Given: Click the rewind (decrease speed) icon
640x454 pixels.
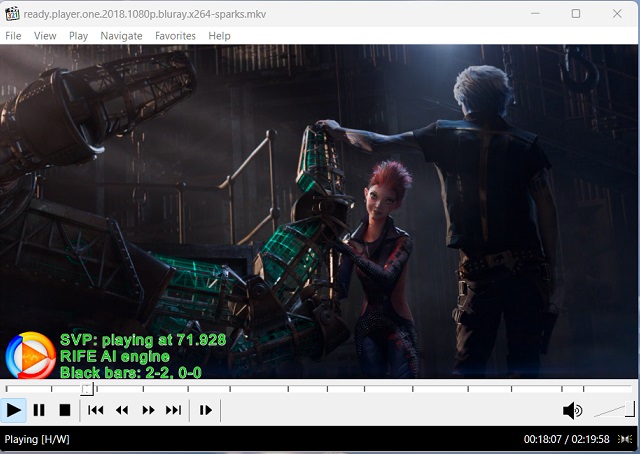Looking at the screenshot, I should coord(122,410).
